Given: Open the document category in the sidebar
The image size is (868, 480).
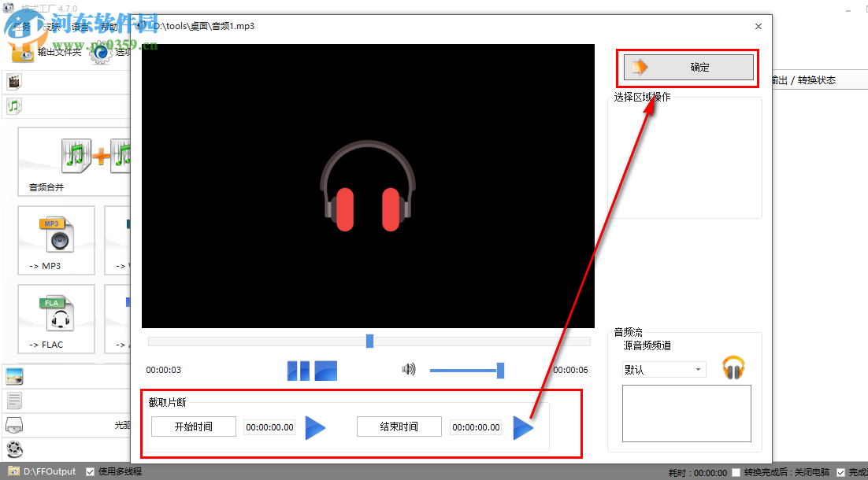Looking at the screenshot, I should click(x=13, y=400).
